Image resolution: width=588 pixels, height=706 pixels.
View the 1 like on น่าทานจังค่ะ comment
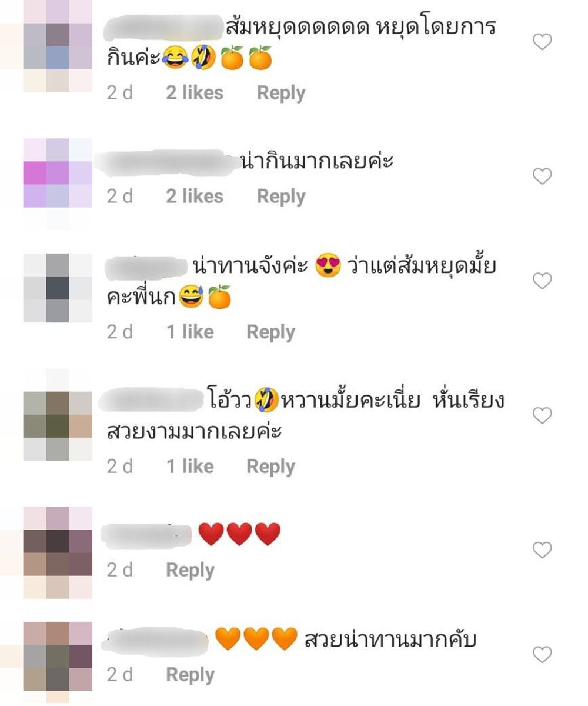click(x=190, y=332)
